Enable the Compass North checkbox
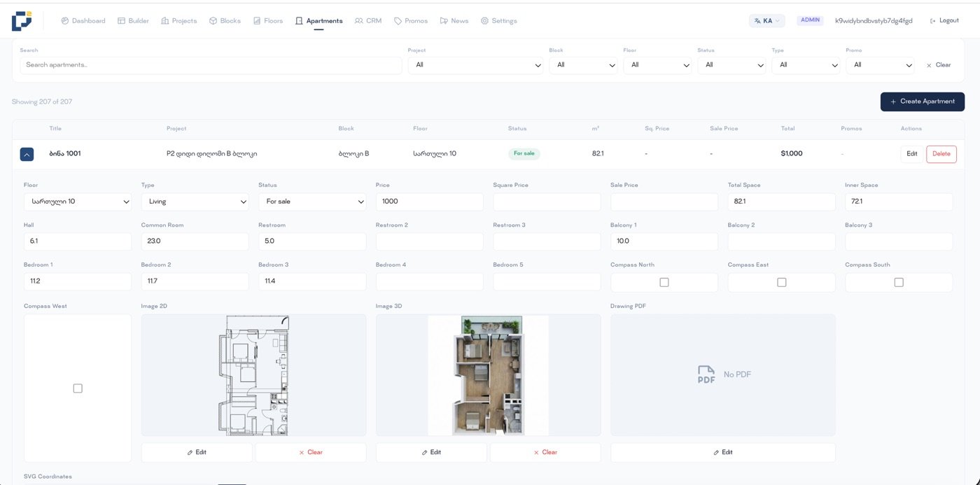Image resolution: width=980 pixels, height=485 pixels. pos(664,283)
